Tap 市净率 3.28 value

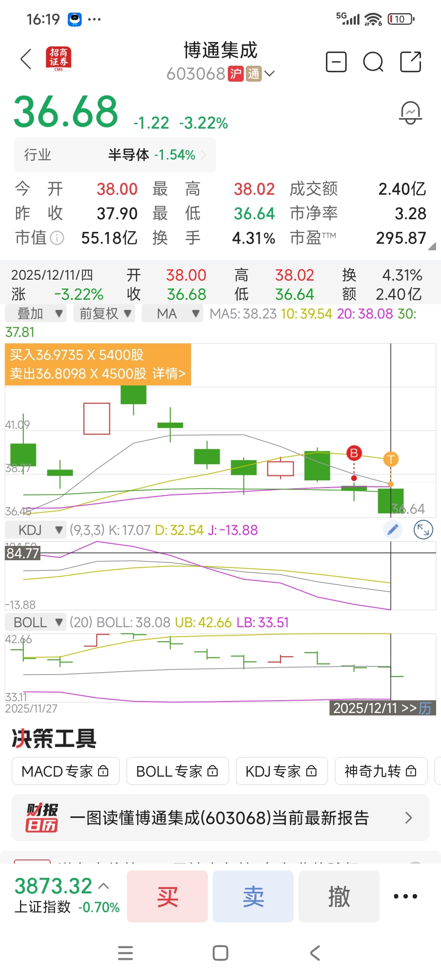410,214
